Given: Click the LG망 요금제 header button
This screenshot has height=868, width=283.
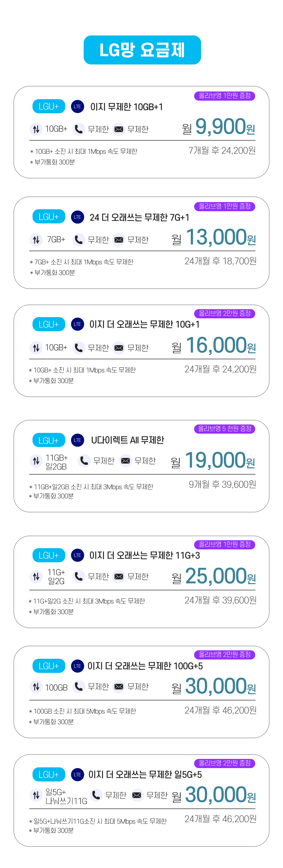Looking at the screenshot, I should (x=142, y=50).
